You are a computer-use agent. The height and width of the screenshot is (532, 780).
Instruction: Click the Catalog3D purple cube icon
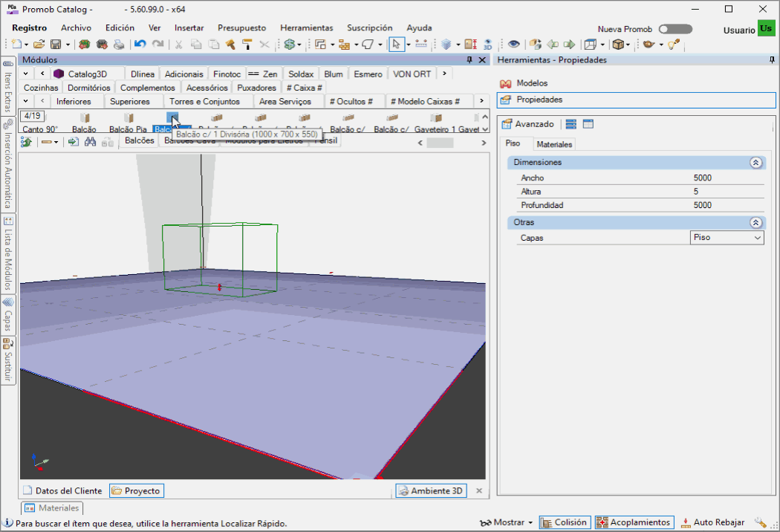tap(59, 74)
